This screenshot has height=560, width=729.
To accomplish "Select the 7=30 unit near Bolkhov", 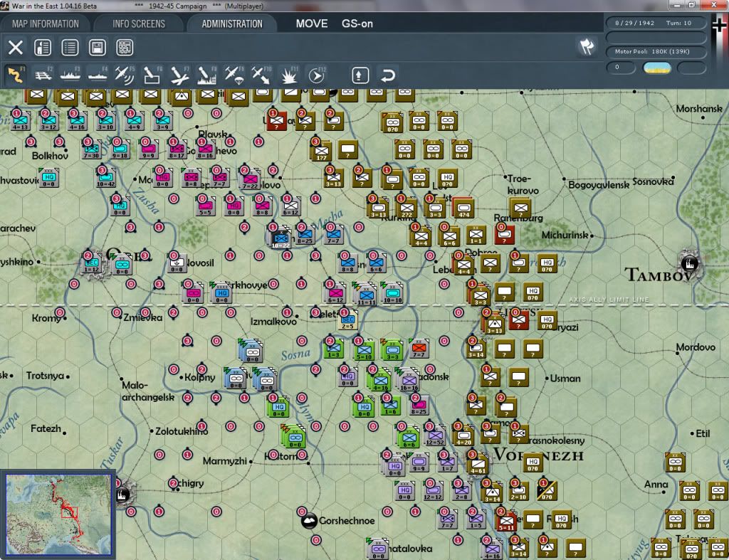I will point(91,151).
